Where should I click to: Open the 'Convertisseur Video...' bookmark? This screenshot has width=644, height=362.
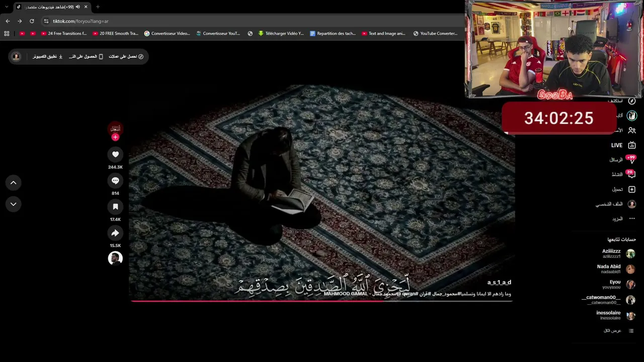(167, 34)
